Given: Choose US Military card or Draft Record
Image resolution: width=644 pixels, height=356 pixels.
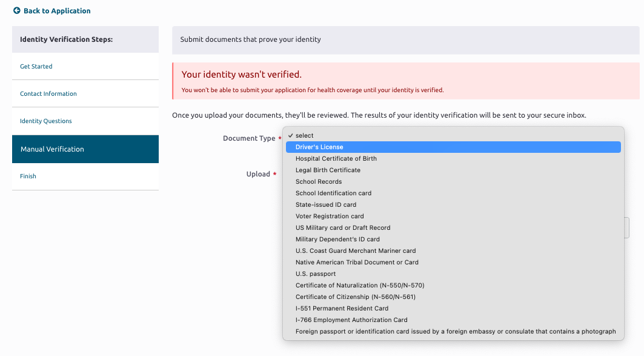Looking at the screenshot, I should tap(453, 228).
